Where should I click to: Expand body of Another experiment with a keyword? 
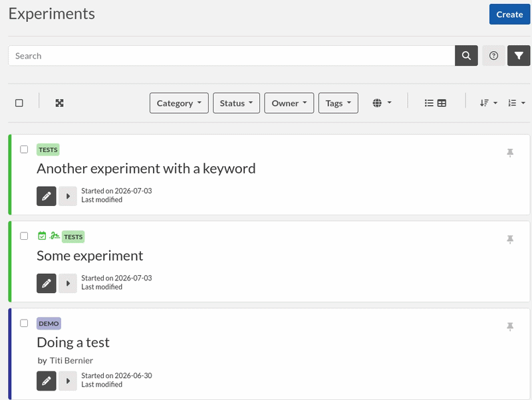[x=68, y=196]
